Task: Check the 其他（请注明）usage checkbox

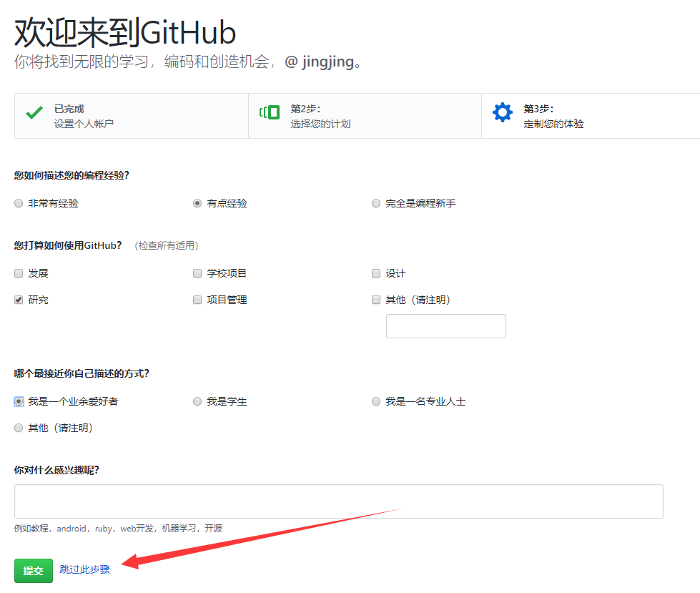Action: coord(376,300)
